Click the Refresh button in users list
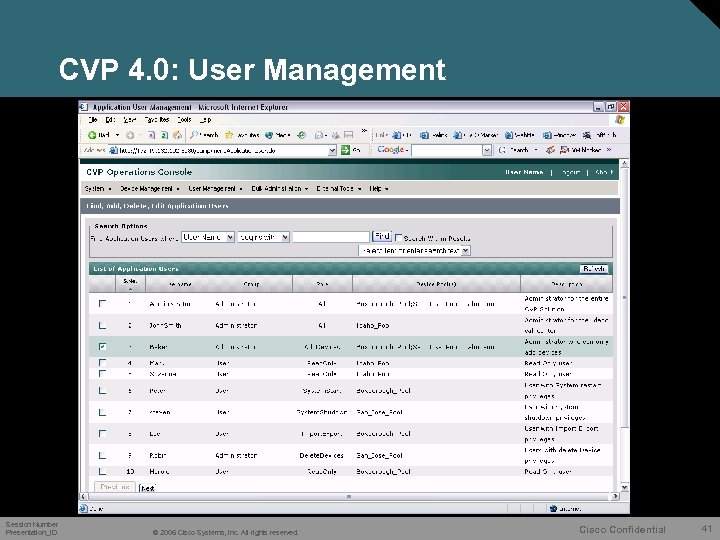The image size is (720, 540). (594, 269)
